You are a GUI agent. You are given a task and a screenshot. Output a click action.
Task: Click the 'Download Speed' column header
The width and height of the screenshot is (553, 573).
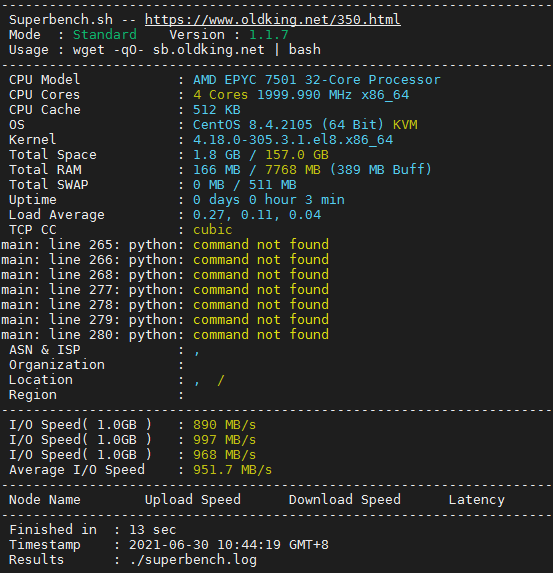345,500
